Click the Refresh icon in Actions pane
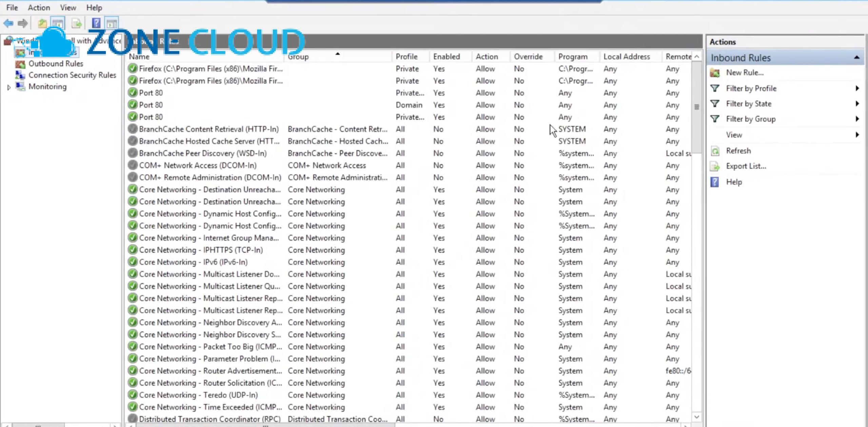Image resolution: width=868 pixels, height=427 pixels. pyautogui.click(x=715, y=151)
